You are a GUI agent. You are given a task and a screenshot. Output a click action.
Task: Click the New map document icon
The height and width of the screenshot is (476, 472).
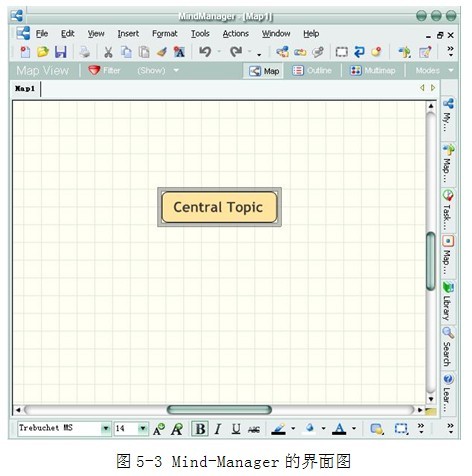25,52
